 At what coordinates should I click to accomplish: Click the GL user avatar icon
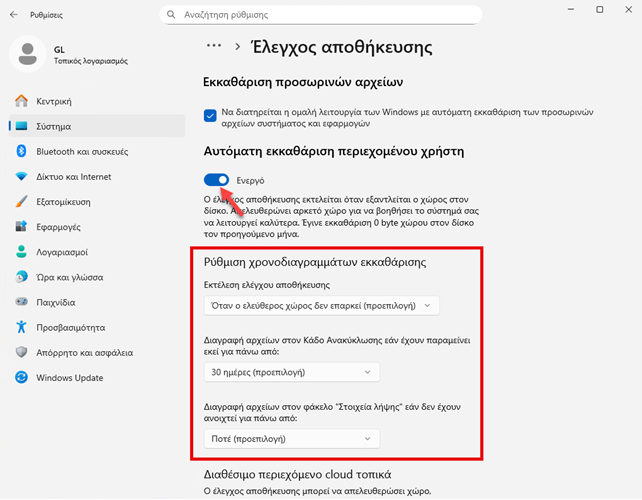tap(28, 54)
